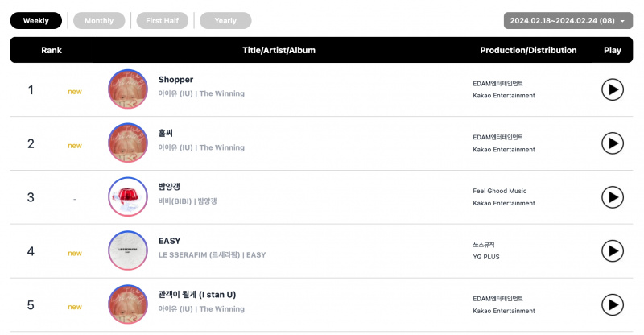Open artist 비비(BIBI) link under 밤양갱
This screenshot has width=644, height=335.
coord(175,201)
